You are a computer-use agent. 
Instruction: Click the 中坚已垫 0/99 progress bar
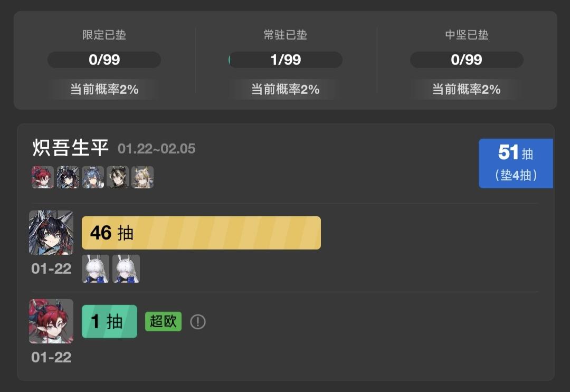[x=467, y=60]
